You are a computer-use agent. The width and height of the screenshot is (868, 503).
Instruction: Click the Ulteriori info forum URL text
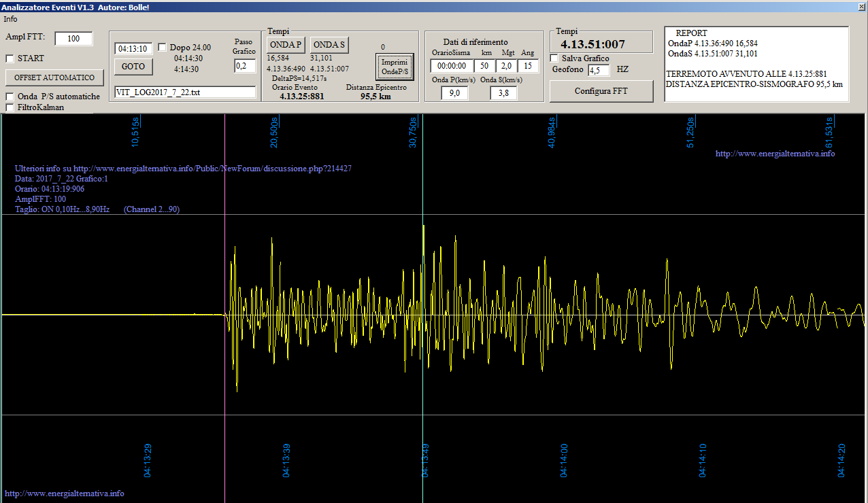183,169
